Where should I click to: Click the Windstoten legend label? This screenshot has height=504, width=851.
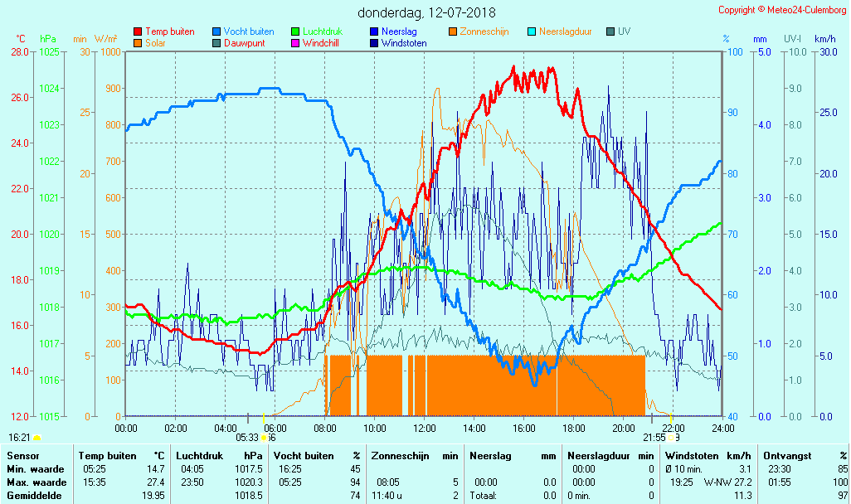(x=404, y=42)
